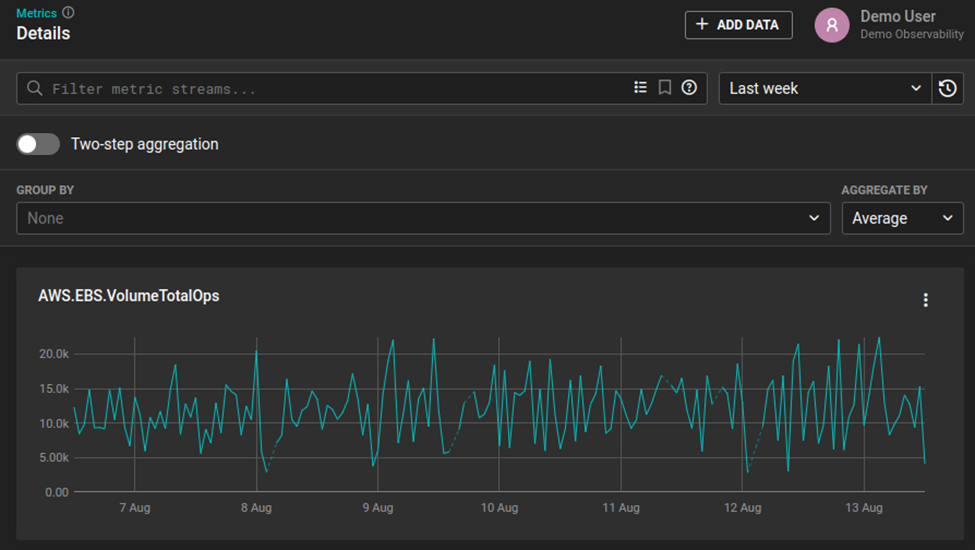Click the ADD DATA button

[739, 25]
